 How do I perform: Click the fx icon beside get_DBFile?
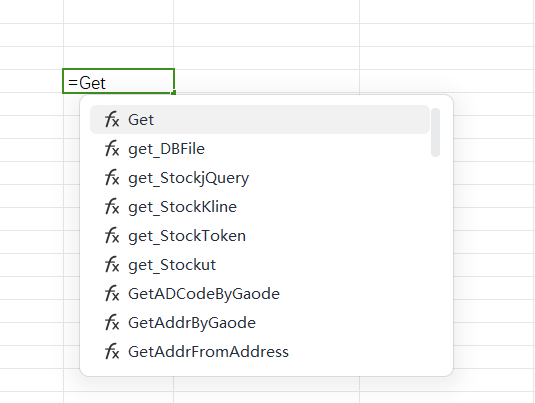pyautogui.click(x=112, y=148)
